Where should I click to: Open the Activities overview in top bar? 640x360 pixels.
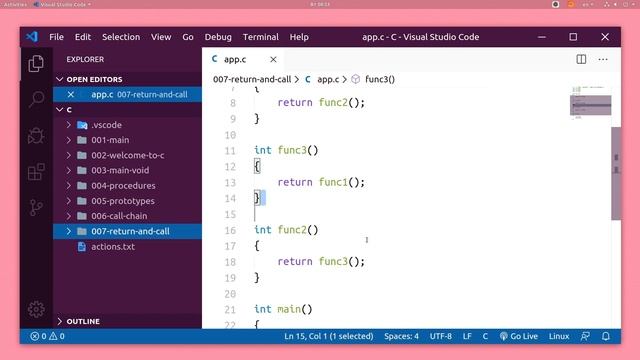tap(15, 4)
